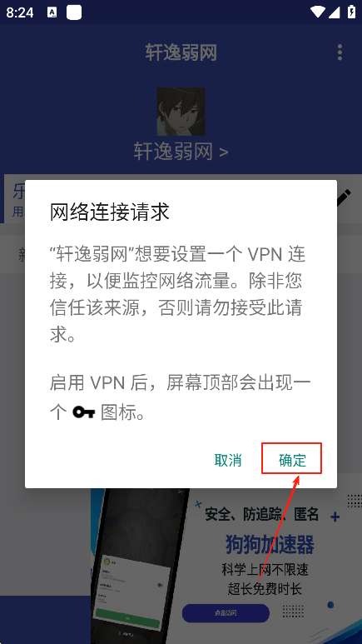Tap the battery charging status icon
Viewport: 362px width, 644px height.
click(x=351, y=12)
